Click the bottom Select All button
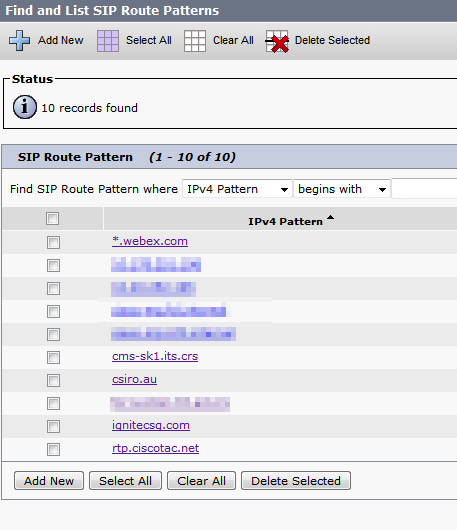This screenshot has width=457, height=530. tap(125, 481)
